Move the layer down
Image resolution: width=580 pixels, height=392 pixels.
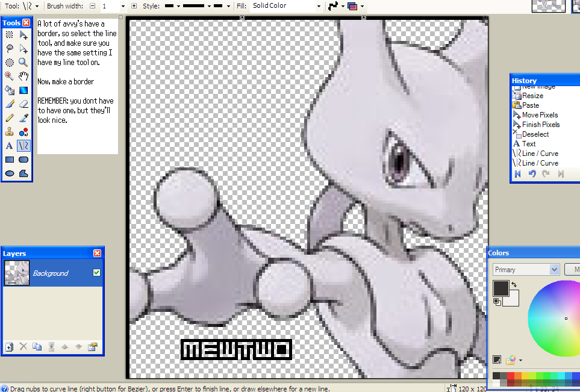[78, 346]
